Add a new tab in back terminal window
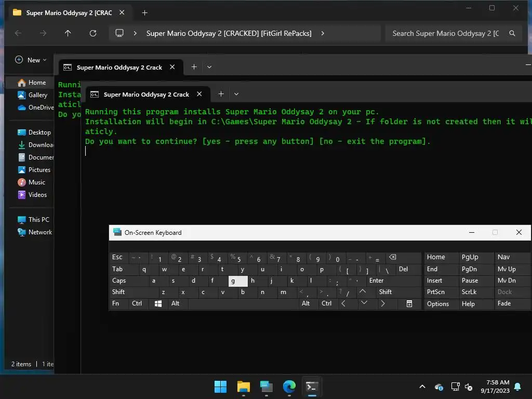This screenshot has height=399, width=532. click(x=194, y=67)
